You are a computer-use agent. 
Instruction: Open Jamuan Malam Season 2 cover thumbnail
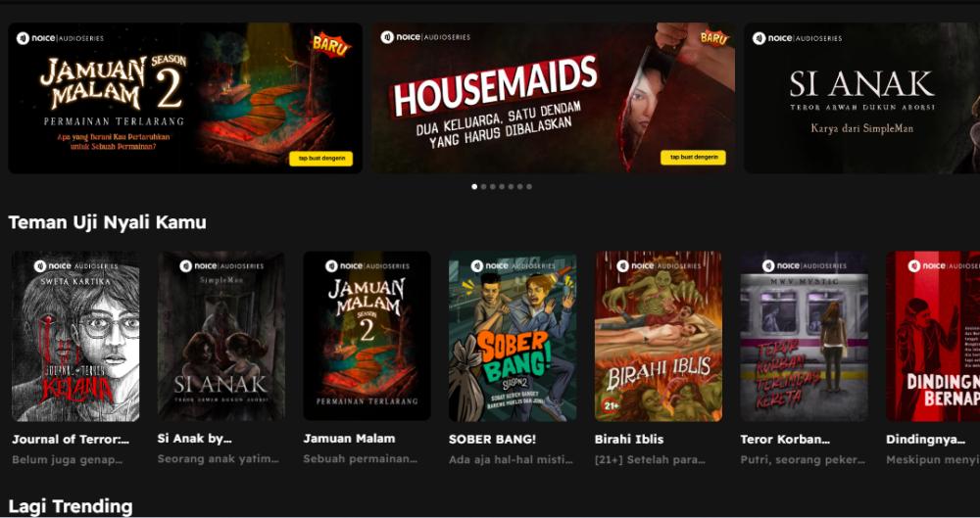click(x=367, y=336)
